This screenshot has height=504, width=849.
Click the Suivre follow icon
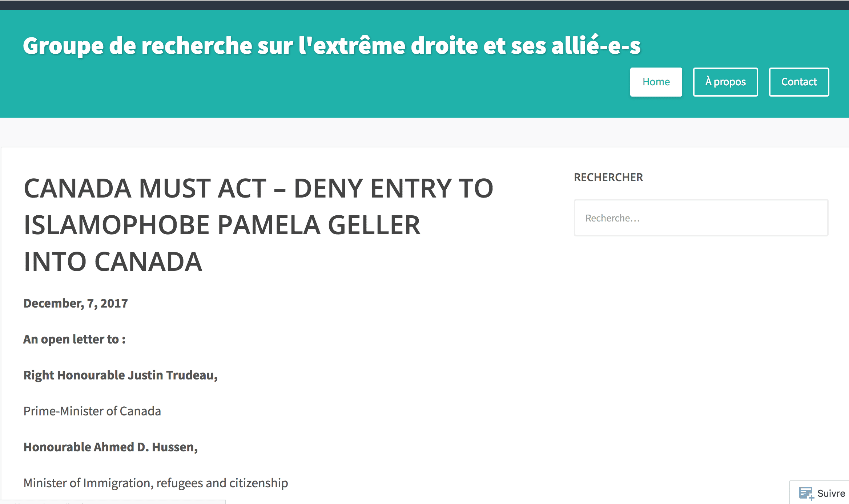point(806,493)
